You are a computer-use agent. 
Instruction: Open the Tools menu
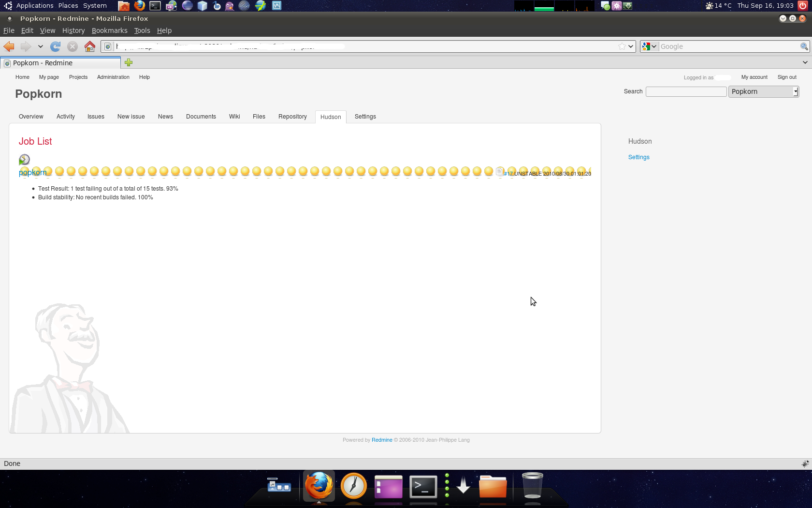click(x=142, y=30)
